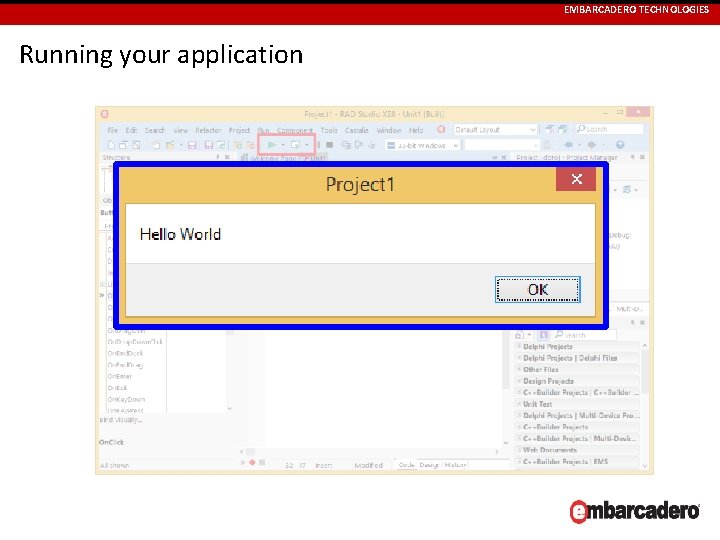
Task: Click the macro stop icon in editor status bar
Action: pyautogui.click(x=262, y=462)
